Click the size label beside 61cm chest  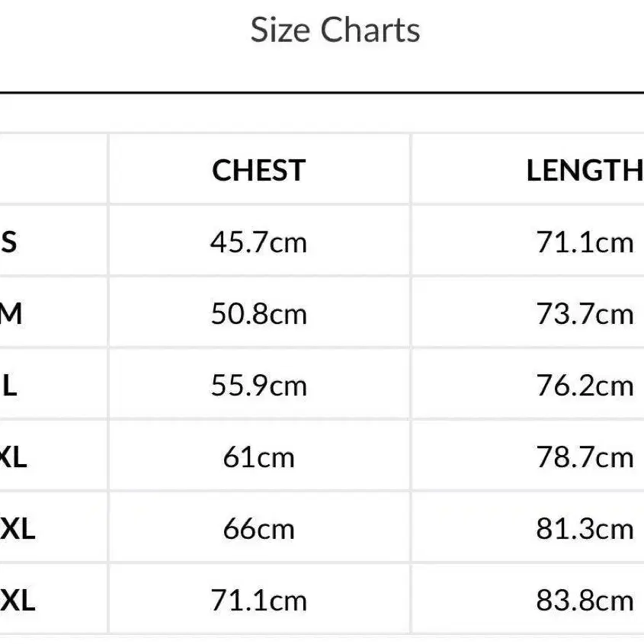tap(13, 457)
